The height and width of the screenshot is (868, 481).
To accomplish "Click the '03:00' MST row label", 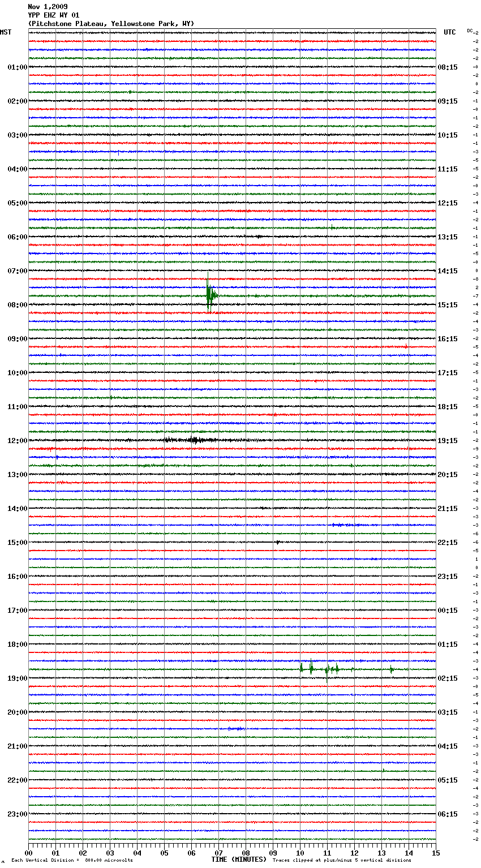I will pyautogui.click(x=17, y=135).
